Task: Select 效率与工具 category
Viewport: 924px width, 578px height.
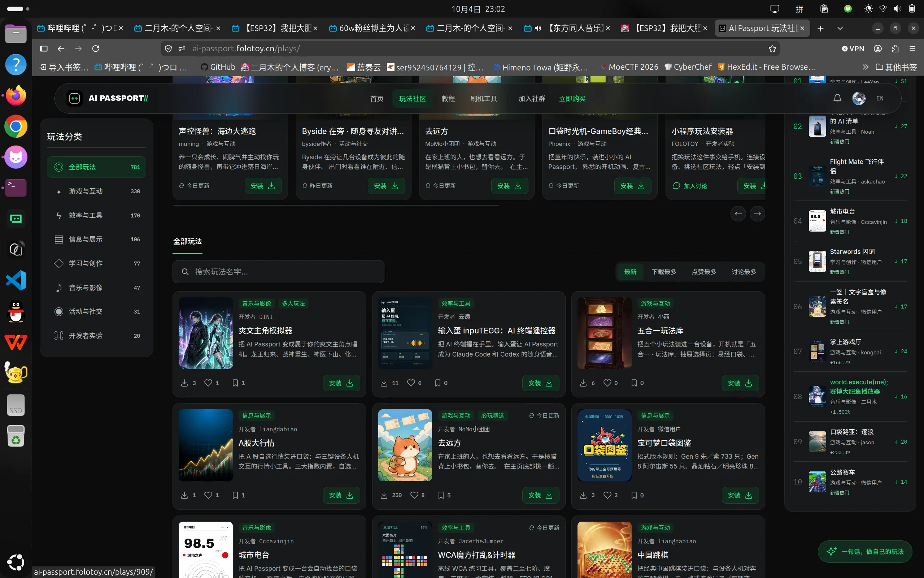Action: pos(96,215)
